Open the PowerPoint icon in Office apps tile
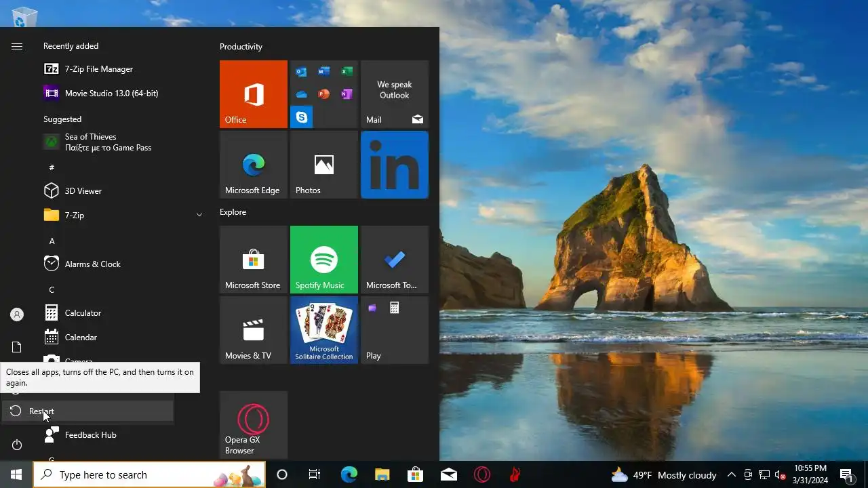The height and width of the screenshot is (488, 868). pos(324,94)
